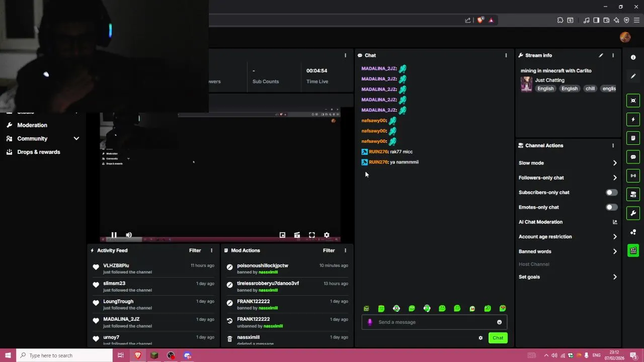Open the stats panel three-dot menu

click(345, 55)
